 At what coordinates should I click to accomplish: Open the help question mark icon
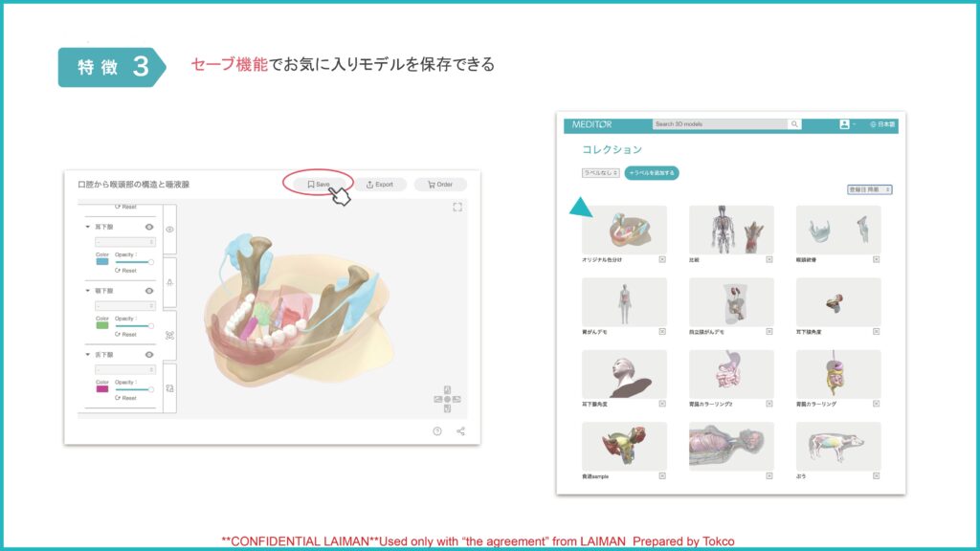tap(437, 431)
